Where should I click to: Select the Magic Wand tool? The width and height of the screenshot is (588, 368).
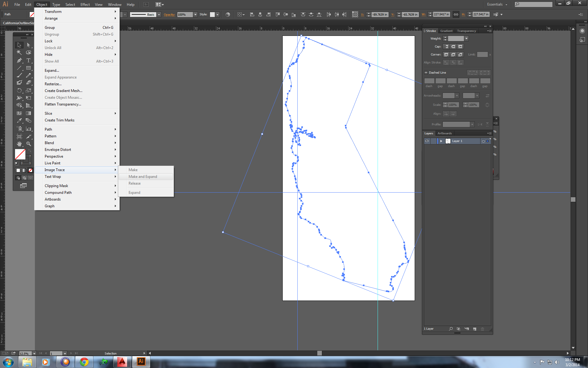[19, 53]
